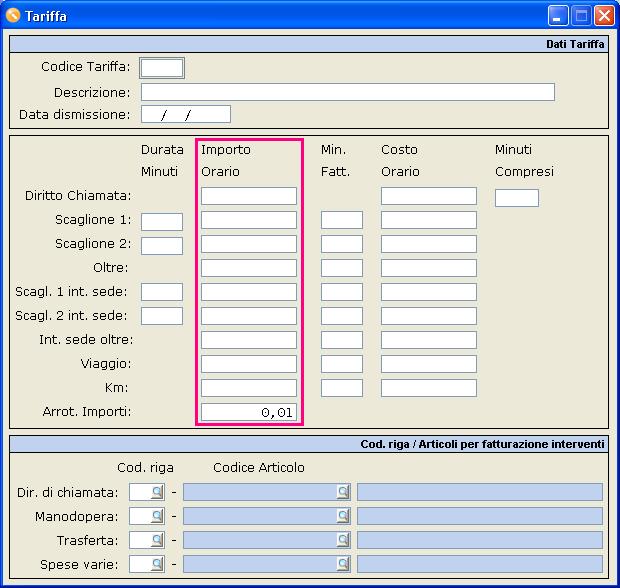This screenshot has width=620, height=588.
Task: Click Scaglione 2 Costo Orario field
Action: [429, 244]
